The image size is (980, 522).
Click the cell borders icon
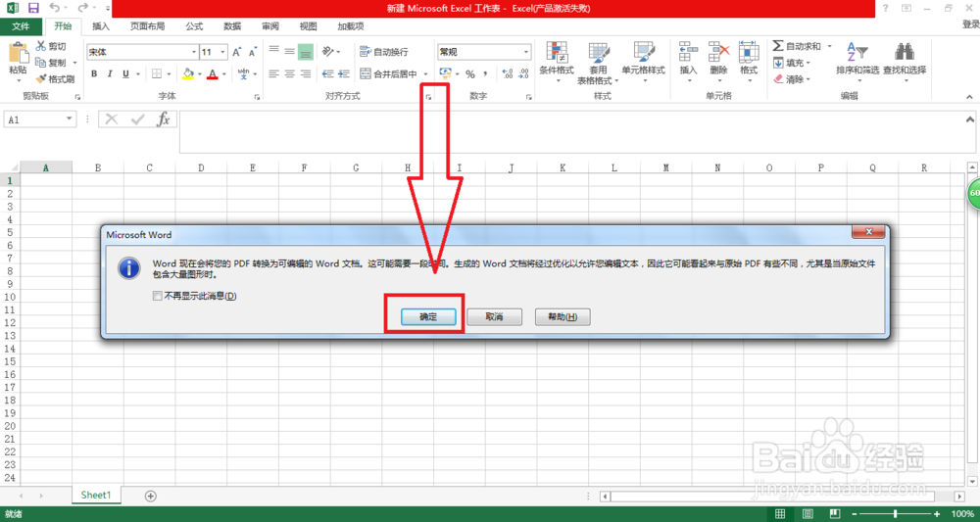(x=158, y=73)
